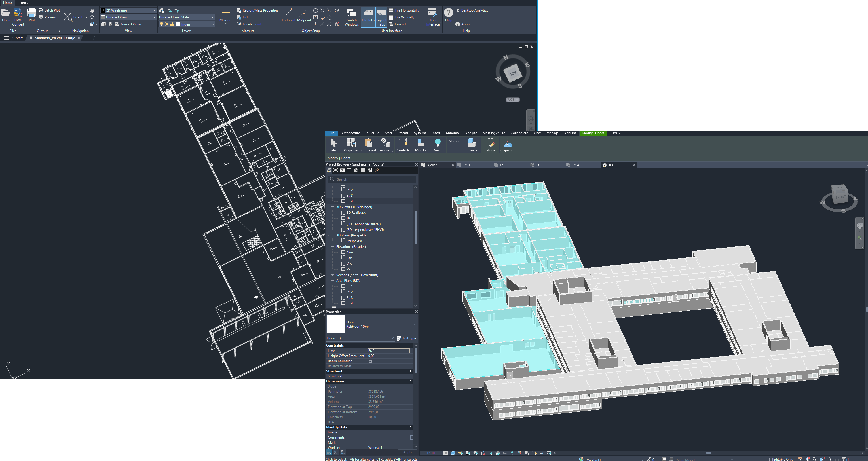Viewport: 868px width, 461px height.
Task: Collapse the Area Plans (BTA) node
Action: [x=333, y=281]
